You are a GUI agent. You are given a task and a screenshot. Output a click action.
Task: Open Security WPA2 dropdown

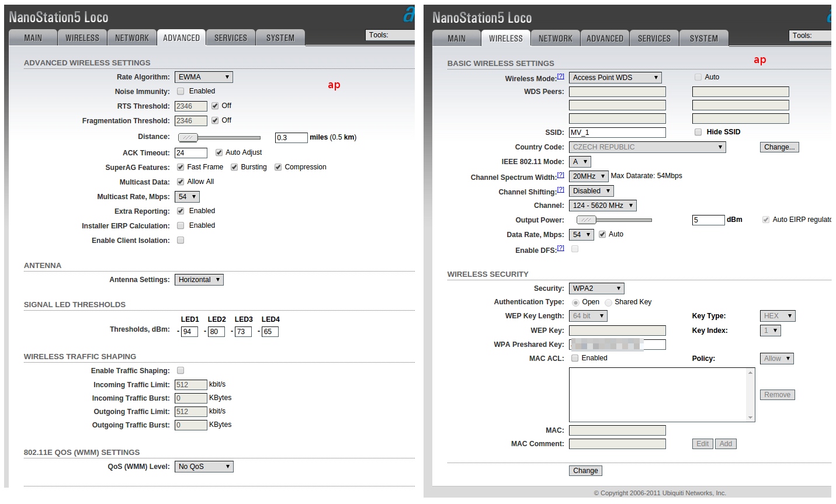tap(596, 289)
